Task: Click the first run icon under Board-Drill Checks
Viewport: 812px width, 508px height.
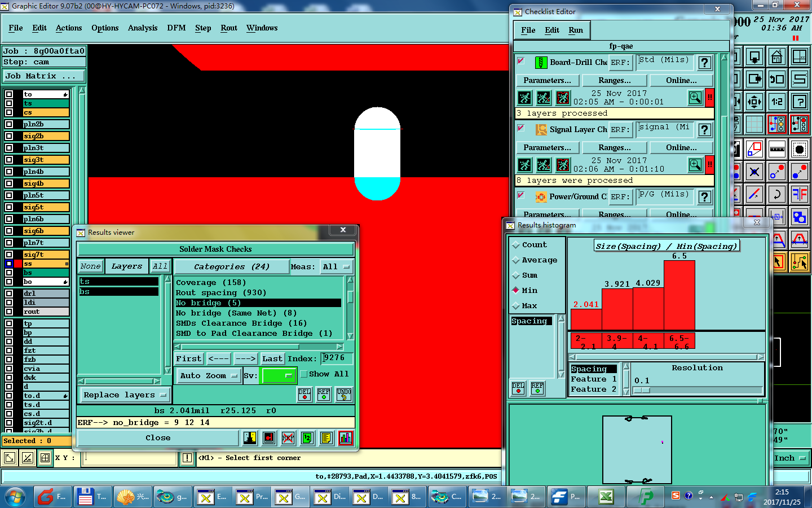Action: coord(524,98)
